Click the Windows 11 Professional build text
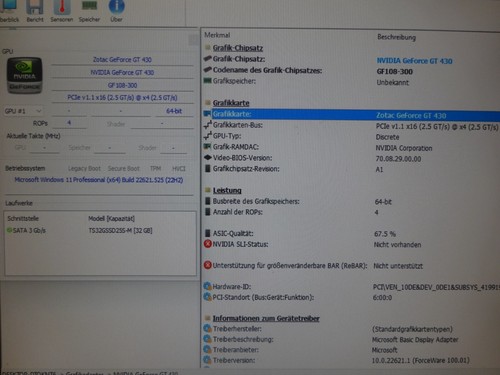The width and height of the screenshot is (500, 375). 99,180
